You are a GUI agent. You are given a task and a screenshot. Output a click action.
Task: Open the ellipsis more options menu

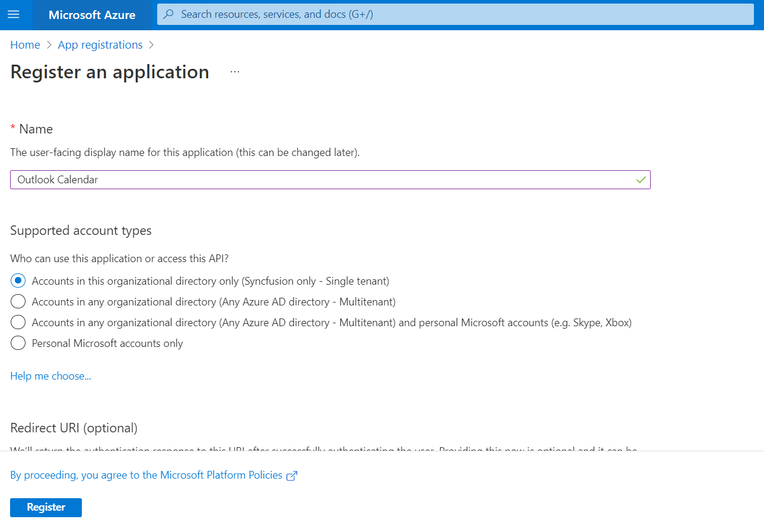pyautogui.click(x=235, y=72)
